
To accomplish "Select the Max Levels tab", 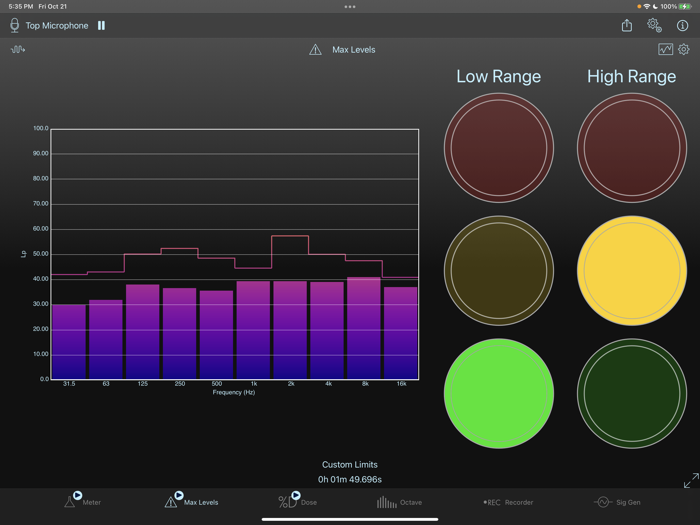I will coord(192,502).
